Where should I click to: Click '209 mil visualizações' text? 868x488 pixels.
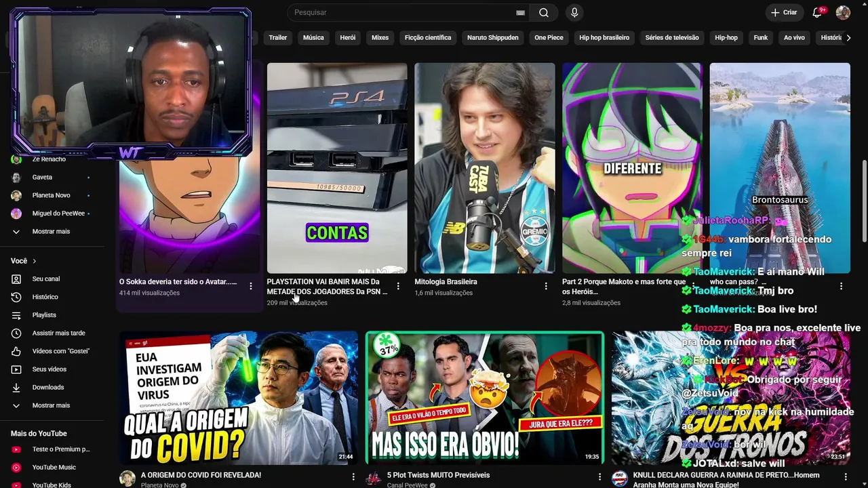click(297, 303)
